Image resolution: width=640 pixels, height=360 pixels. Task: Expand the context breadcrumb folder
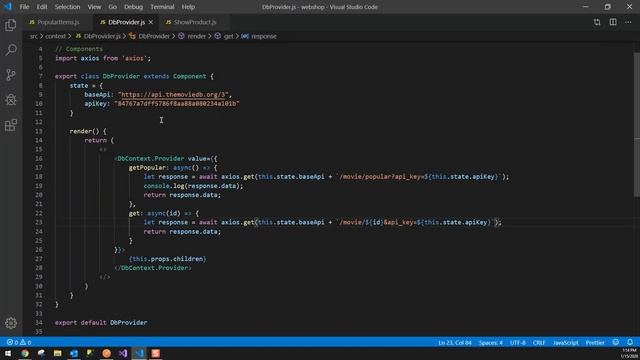tap(56, 36)
